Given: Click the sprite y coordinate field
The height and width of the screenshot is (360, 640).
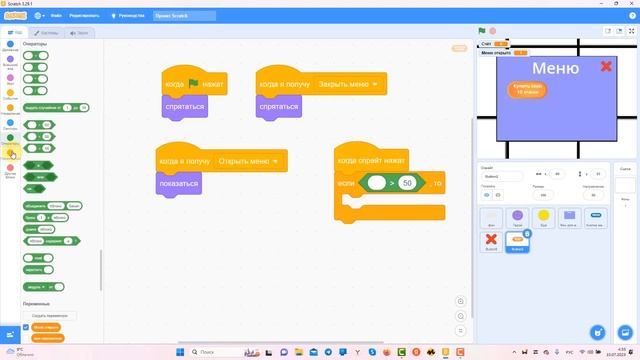Looking at the screenshot, I should pos(598,174).
